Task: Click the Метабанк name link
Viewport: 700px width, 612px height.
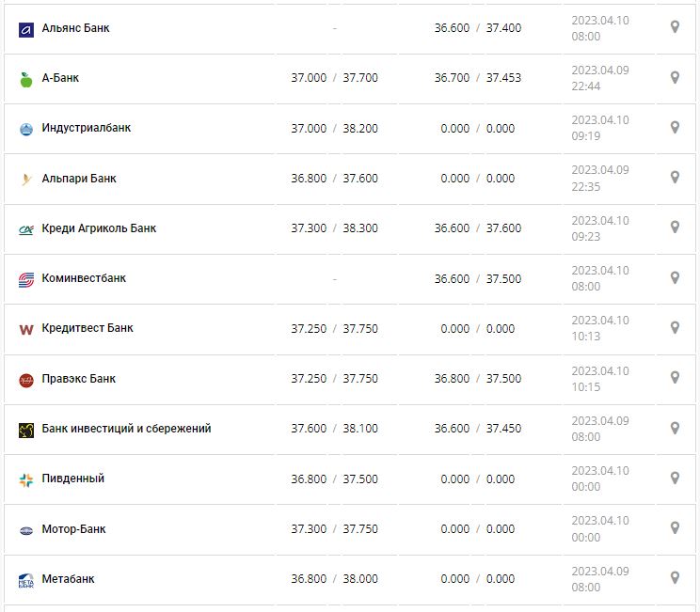Action: click(68, 579)
